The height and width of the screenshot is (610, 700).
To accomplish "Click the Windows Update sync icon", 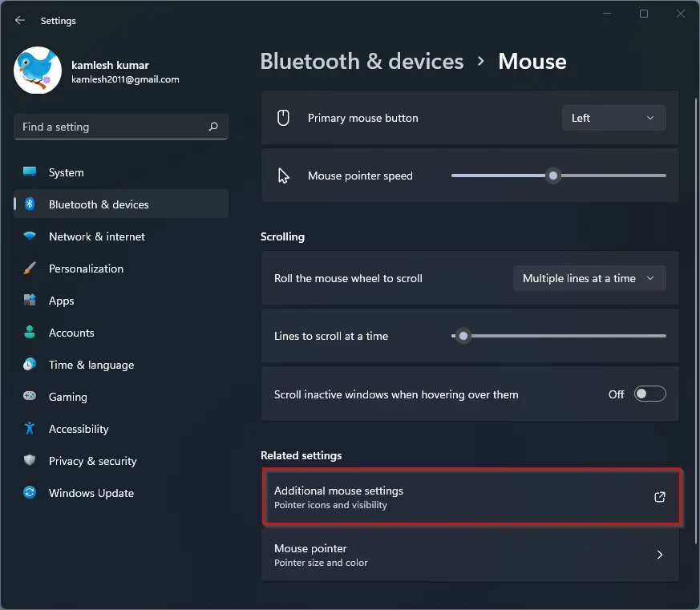I will 30,492.
